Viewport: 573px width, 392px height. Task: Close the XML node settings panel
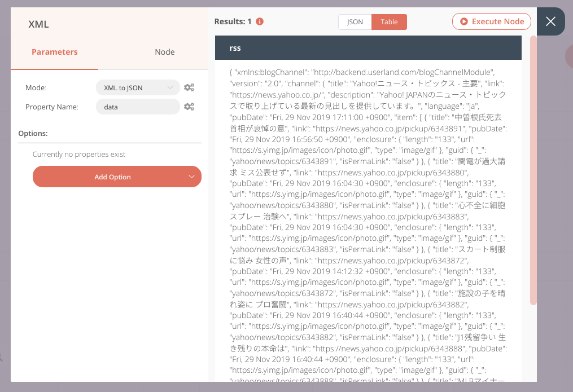(x=550, y=21)
